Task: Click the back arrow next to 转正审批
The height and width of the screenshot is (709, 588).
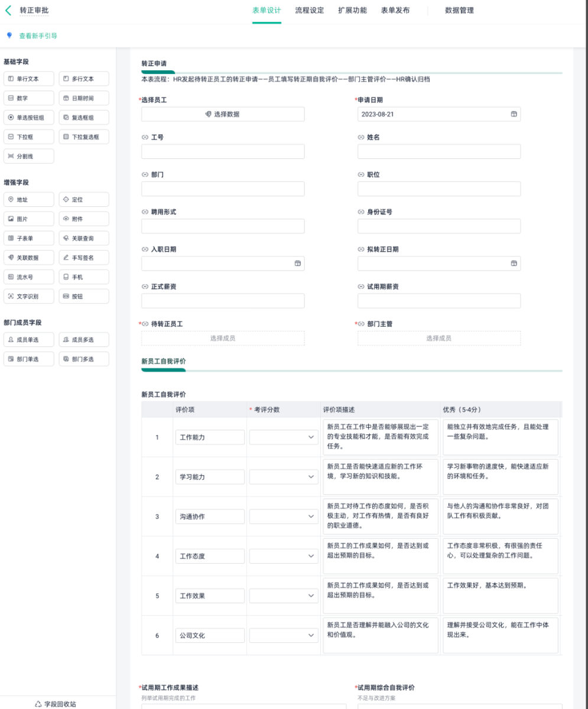Action: coord(8,10)
